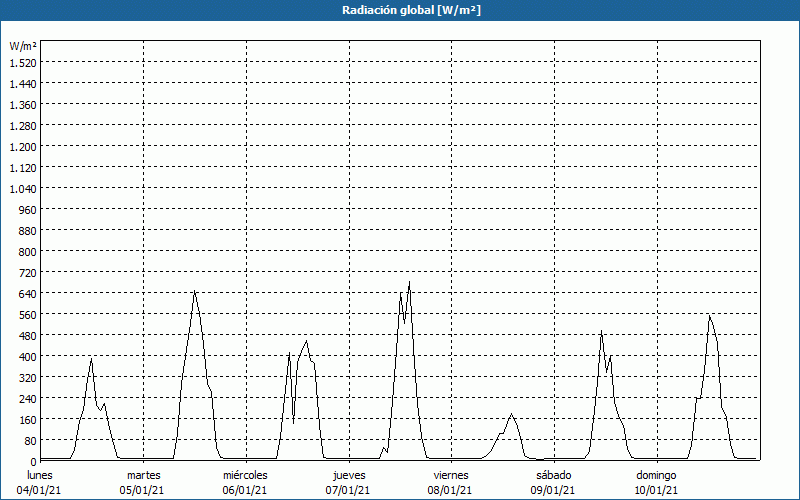Click the 1.120 y-axis value
This screenshot has height=500, width=800.
coord(23,167)
